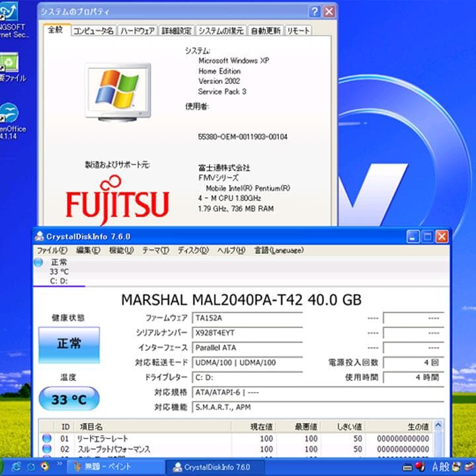Open the テーマ(T) menu

pos(156,251)
